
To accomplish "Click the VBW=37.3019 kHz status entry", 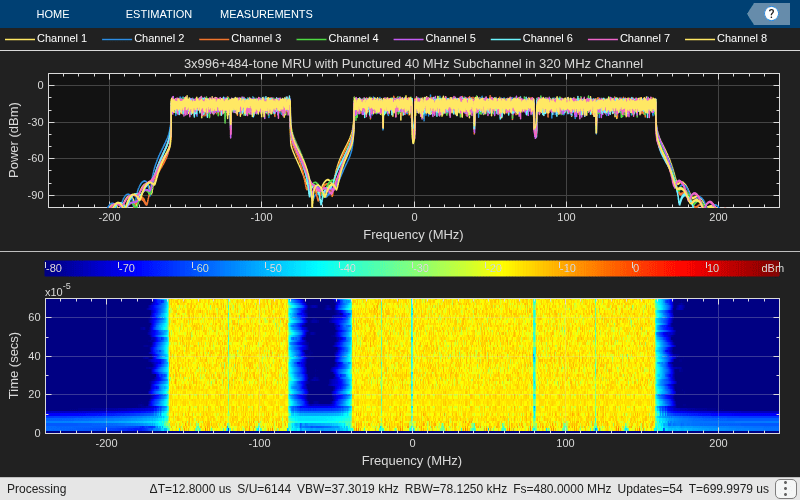I will click(x=347, y=489).
